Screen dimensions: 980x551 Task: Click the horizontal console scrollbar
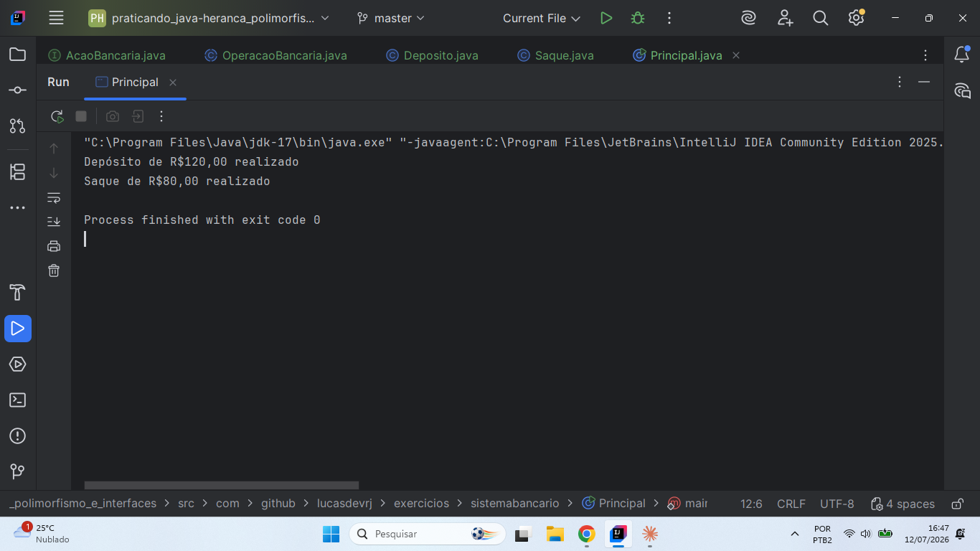click(222, 486)
